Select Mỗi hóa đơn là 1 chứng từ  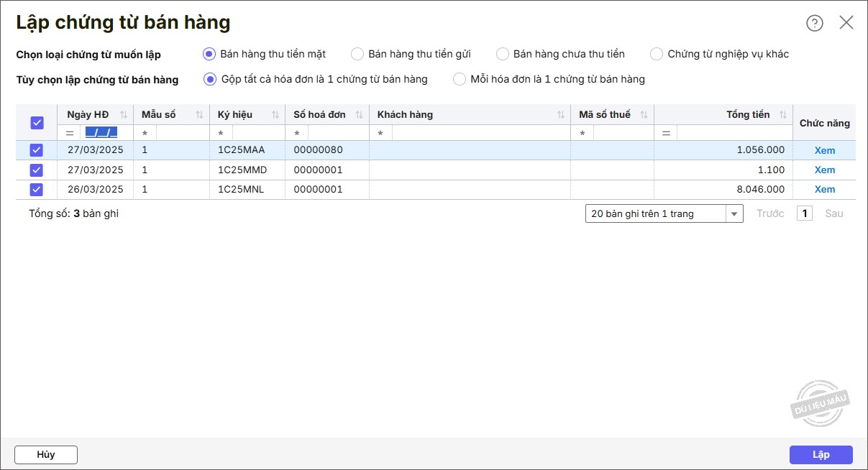[x=460, y=79]
